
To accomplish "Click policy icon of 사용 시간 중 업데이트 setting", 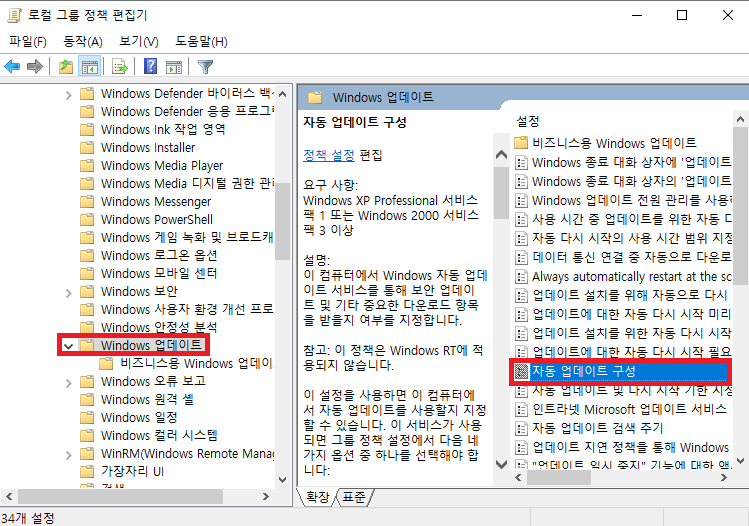I will point(521,220).
